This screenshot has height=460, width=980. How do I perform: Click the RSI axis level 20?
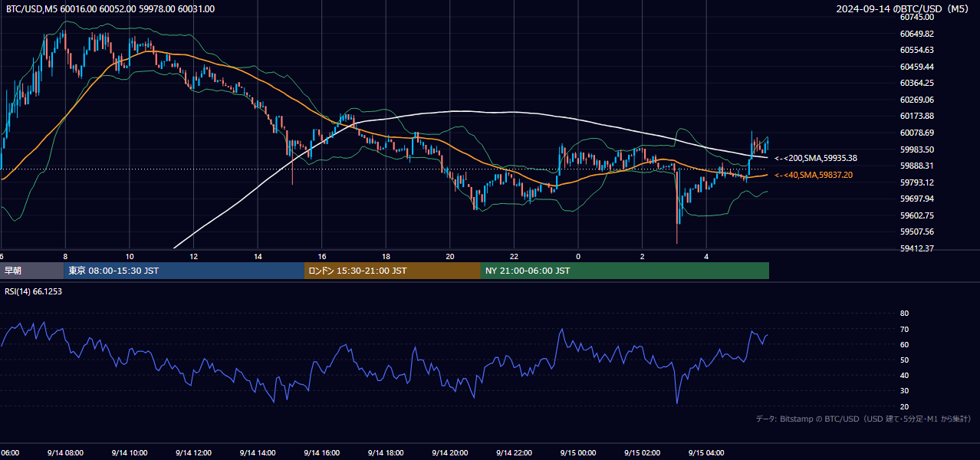(x=904, y=406)
